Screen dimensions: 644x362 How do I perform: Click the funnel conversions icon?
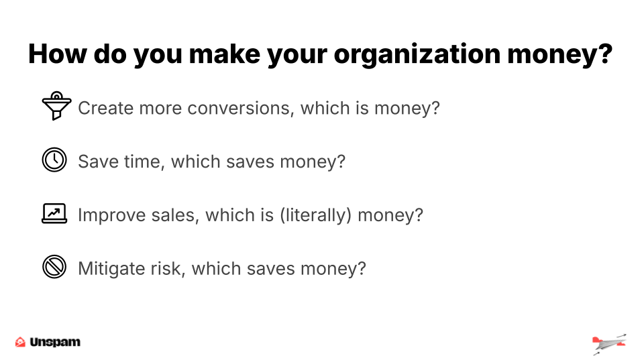pos(56,106)
